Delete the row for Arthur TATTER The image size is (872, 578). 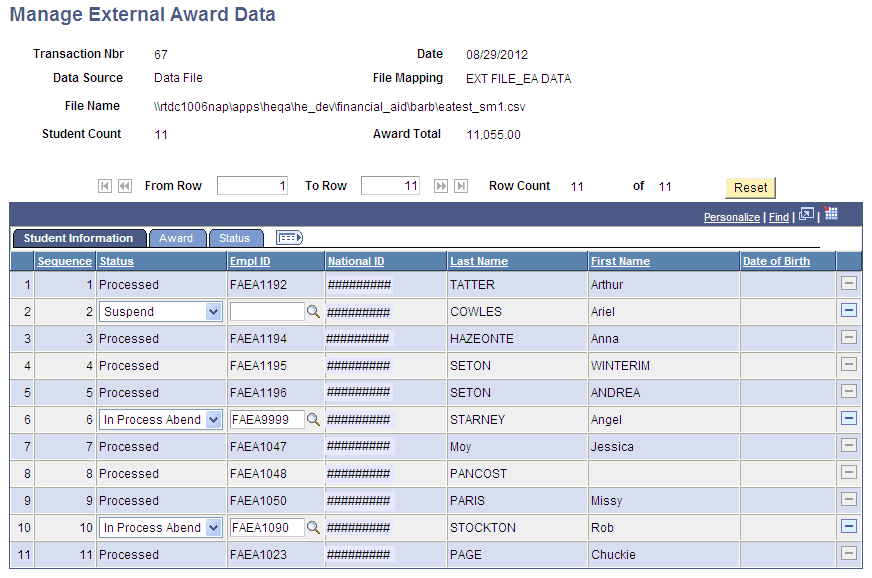click(849, 284)
